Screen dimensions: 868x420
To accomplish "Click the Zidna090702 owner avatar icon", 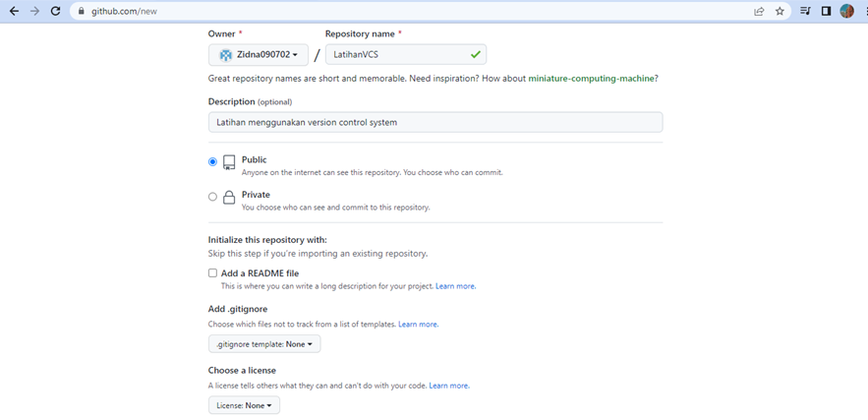I will tap(225, 55).
